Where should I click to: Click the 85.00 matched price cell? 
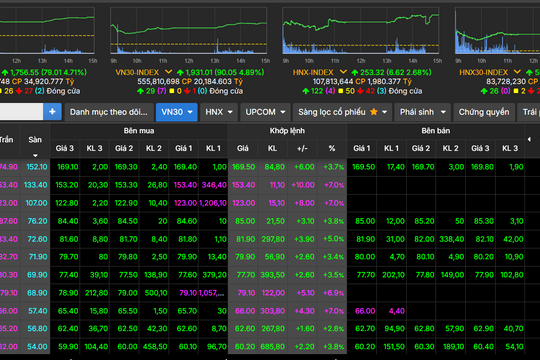coord(243,221)
